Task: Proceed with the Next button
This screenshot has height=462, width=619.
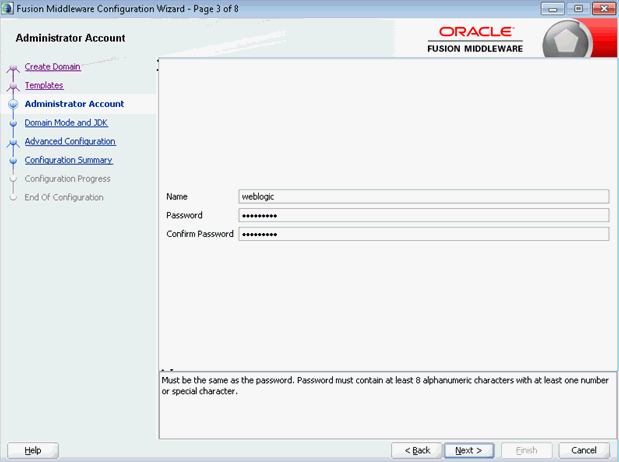Action: [469, 450]
